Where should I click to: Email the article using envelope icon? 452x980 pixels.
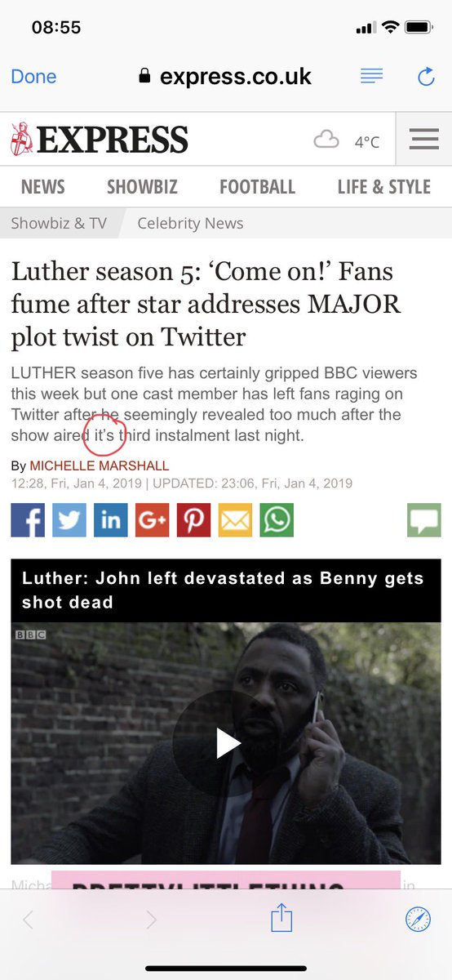(x=236, y=520)
